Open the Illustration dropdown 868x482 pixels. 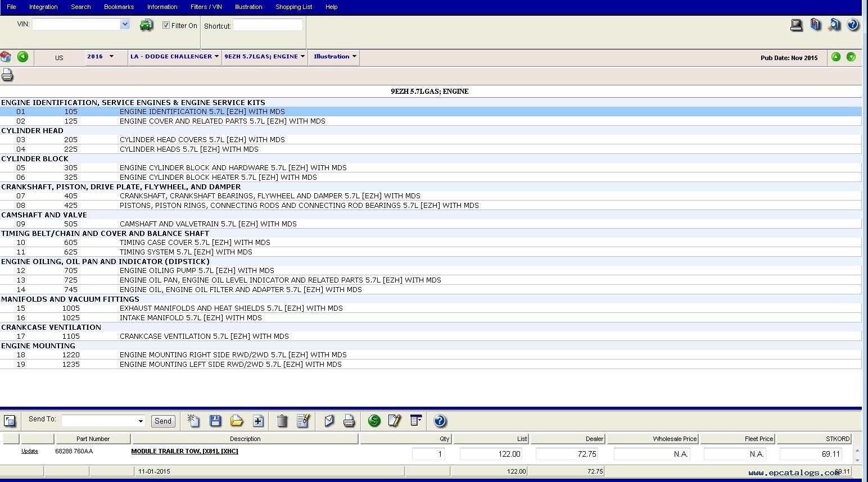[x=335, y=57]
